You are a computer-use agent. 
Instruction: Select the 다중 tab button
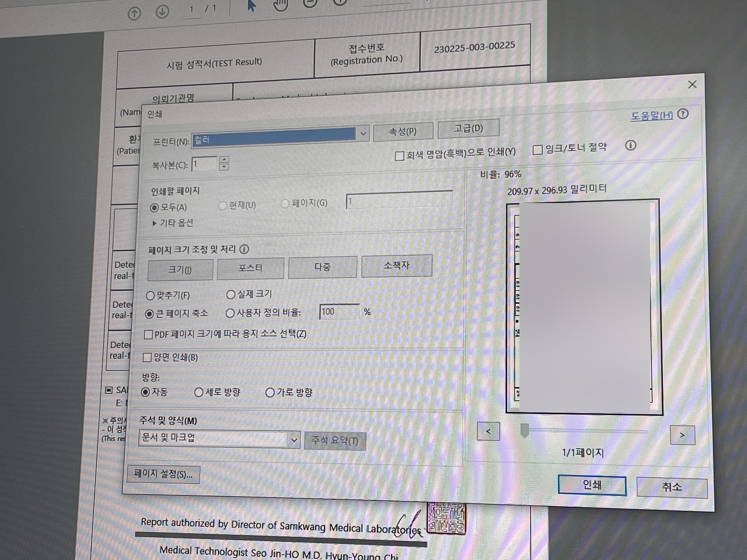[323, 267]
